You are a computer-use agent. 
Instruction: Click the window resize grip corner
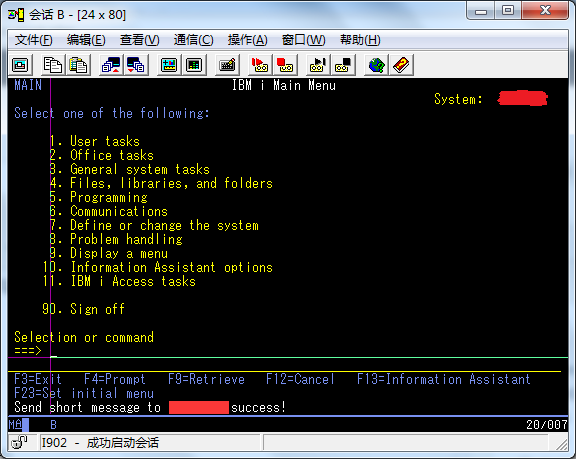pyautogui.click(x=562, y=445)
